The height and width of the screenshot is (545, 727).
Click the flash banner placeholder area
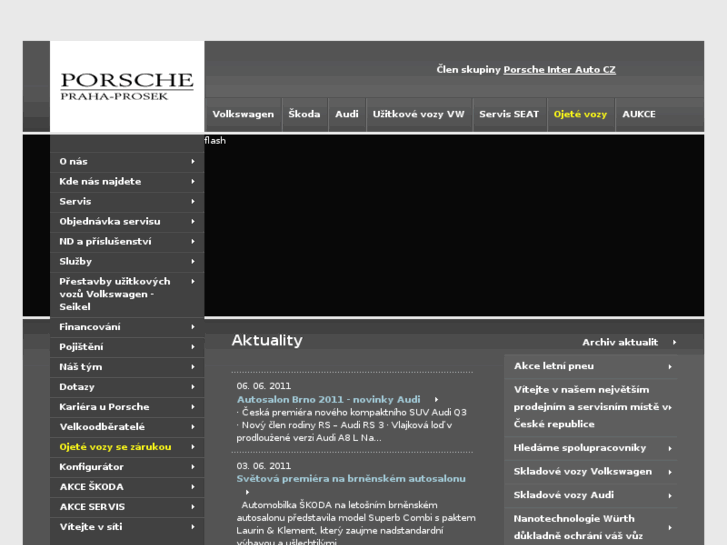point(454,225)
